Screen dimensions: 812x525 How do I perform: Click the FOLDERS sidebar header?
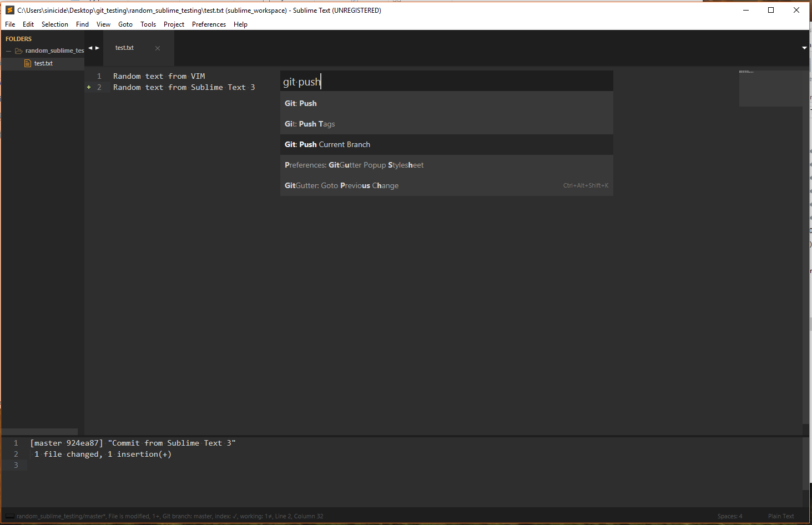click(x=19, y=39)
